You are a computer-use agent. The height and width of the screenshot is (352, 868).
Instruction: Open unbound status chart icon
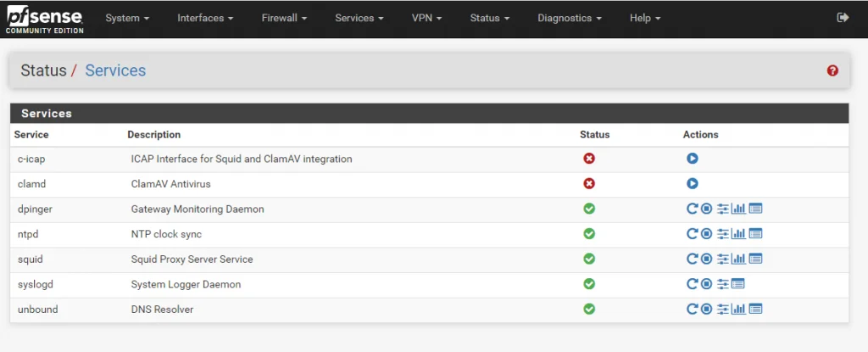point(738,309)
